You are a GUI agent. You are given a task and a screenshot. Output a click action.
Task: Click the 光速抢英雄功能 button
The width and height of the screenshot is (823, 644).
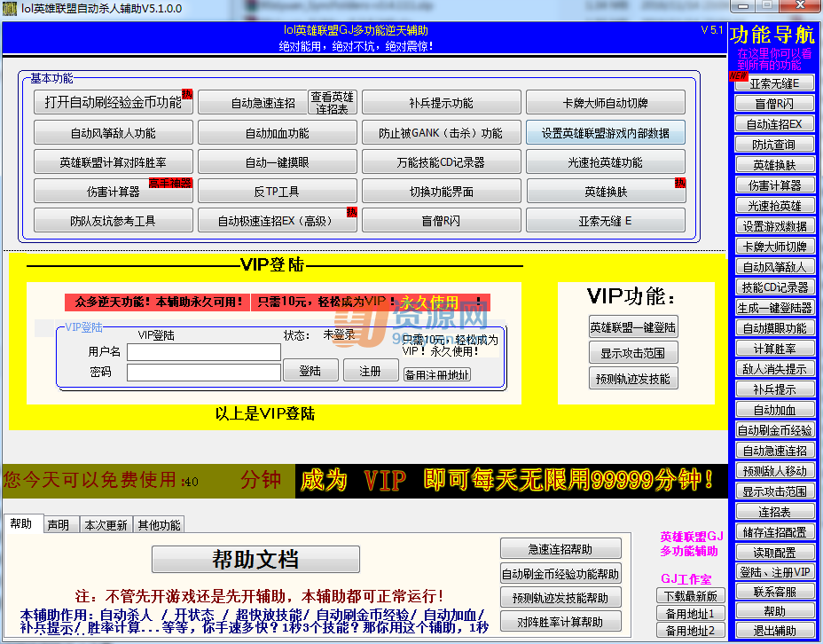pyautogui.click(x=606, y=161)
